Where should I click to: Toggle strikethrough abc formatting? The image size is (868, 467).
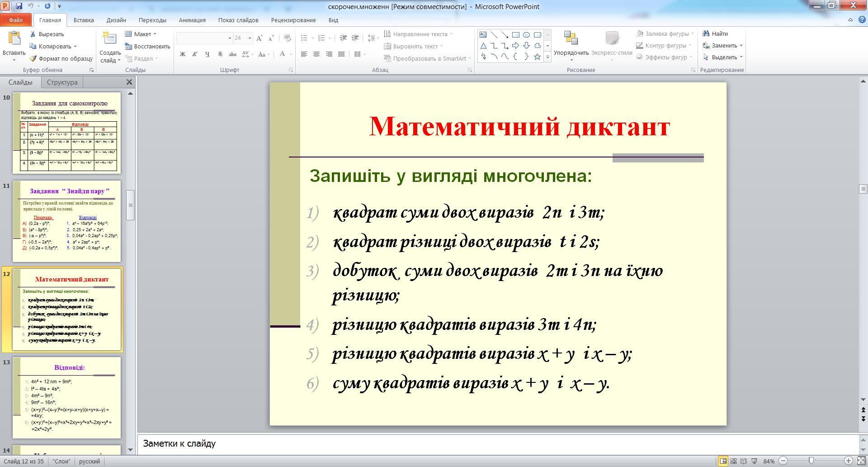tap(233, 54)
